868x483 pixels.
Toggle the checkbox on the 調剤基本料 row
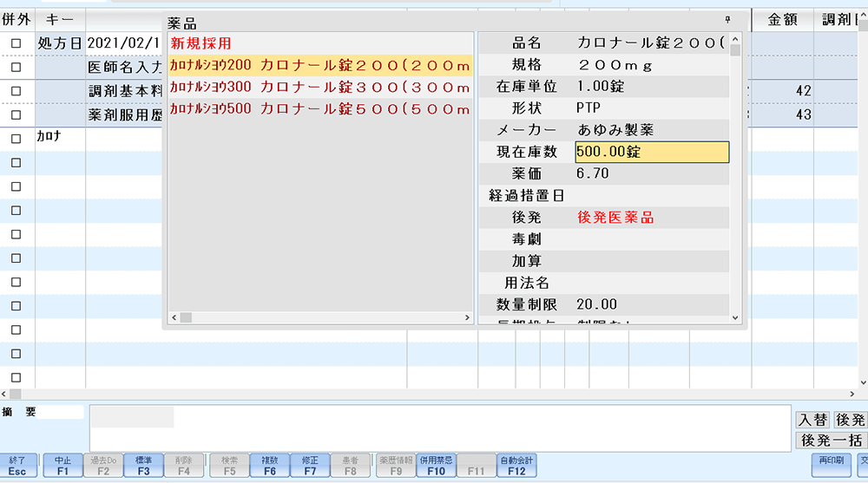coord(16,91)
